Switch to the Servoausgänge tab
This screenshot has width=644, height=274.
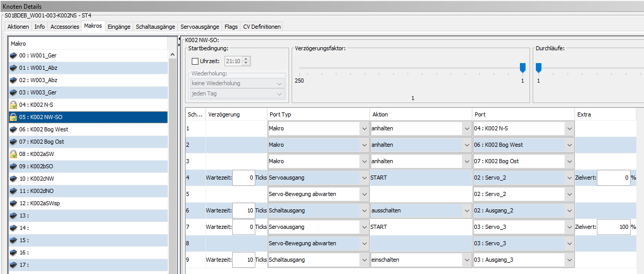click(200, 27)
